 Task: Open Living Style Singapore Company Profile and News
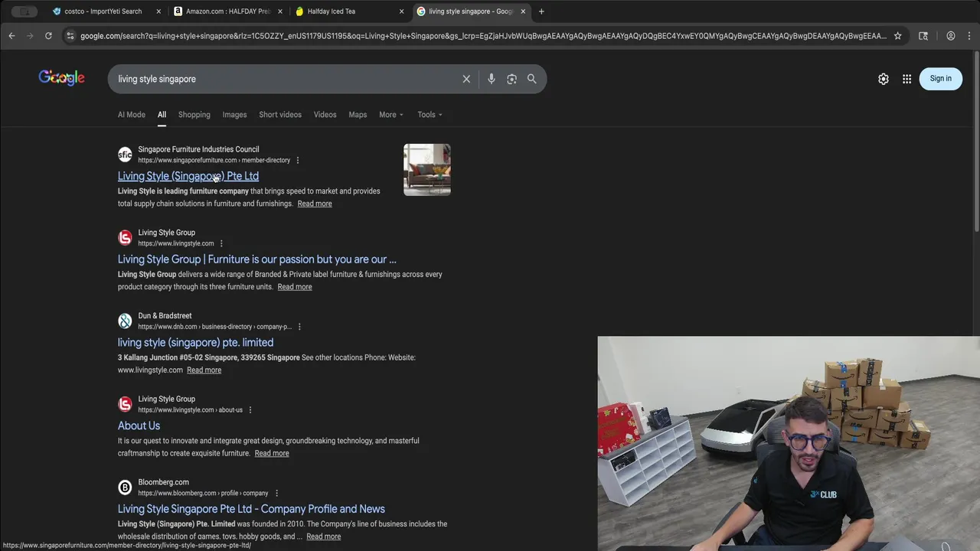[x=251, y=509]
